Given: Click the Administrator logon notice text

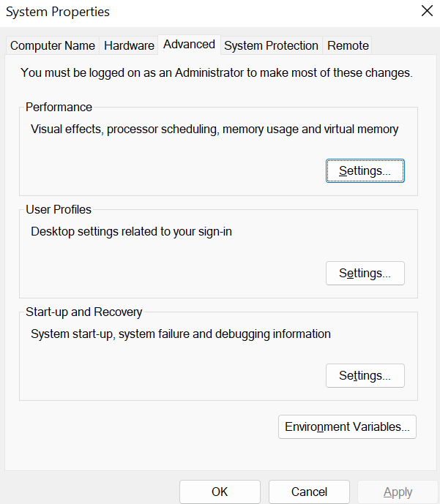Looking at the screenshot, I should coord(217,72).
